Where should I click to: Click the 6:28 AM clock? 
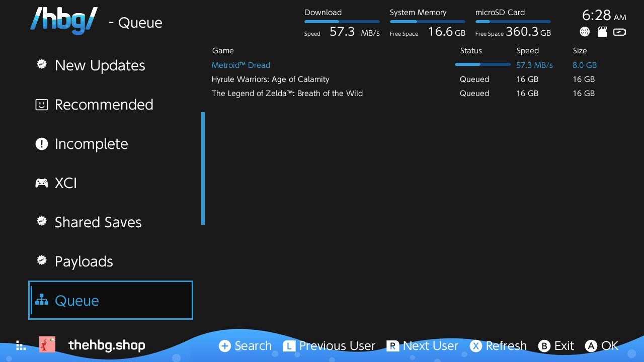click(604, 16)
